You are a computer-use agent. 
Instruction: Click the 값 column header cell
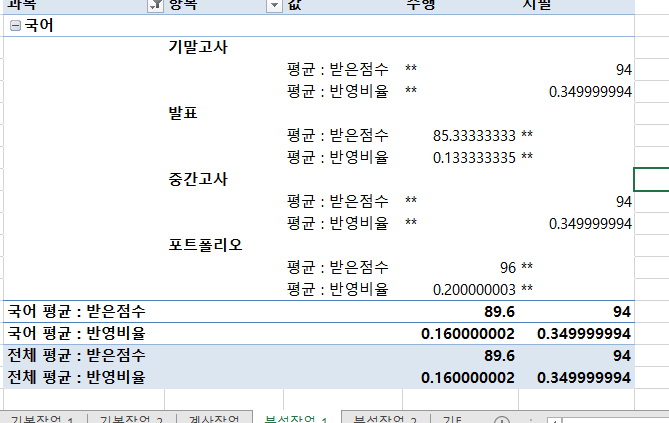pos(294,6)
